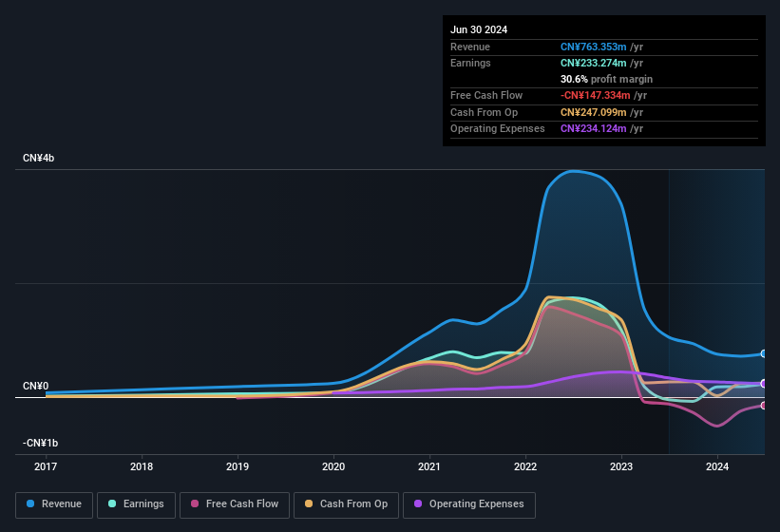Screen dimensions: 780x532
Task: Toggle the Cash From Op legend button
Action: 346,504
